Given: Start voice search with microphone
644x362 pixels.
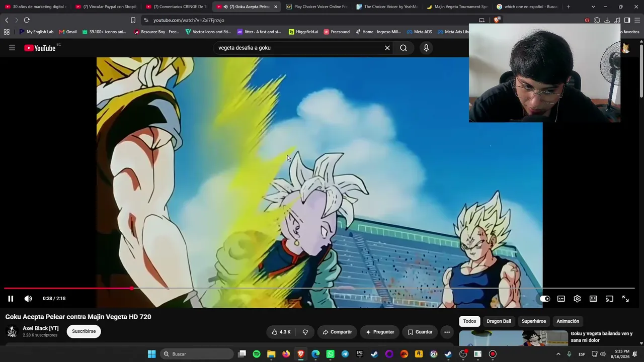Looking at the screenshot, I should coord(426,48).
